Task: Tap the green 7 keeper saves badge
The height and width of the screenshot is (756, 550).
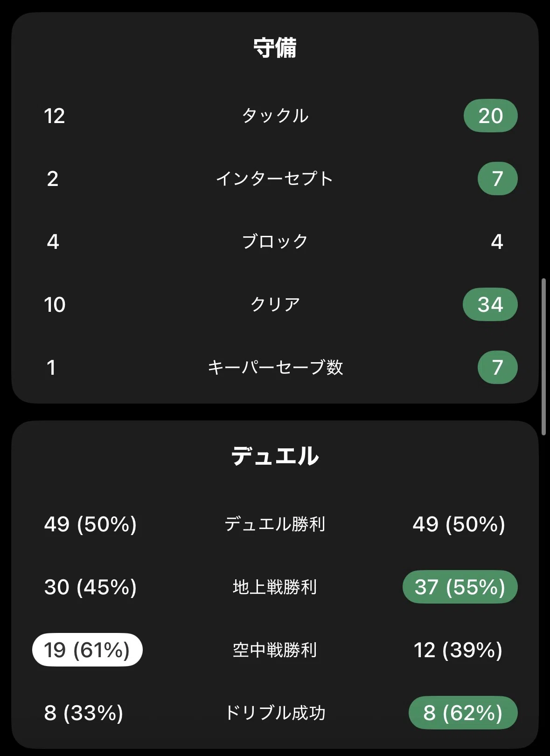Action: pyautogui.click(x=497, y=367)
